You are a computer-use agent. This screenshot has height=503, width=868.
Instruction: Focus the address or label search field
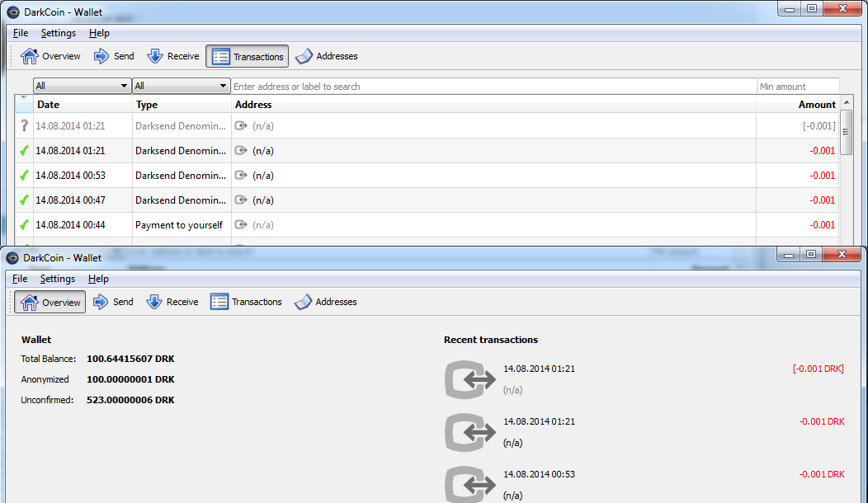click(x=493, y=87)
